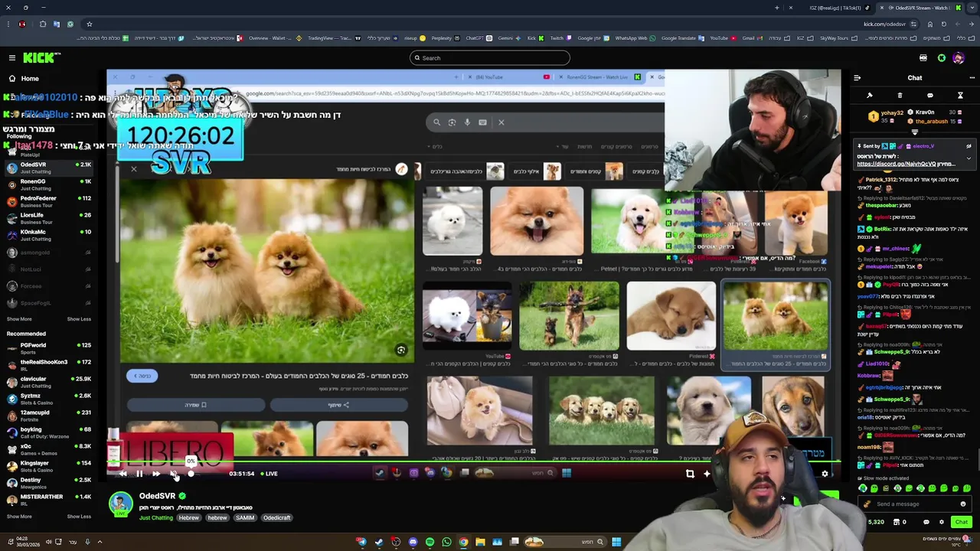This screenshot has height=551, width=980.
Task: Click the hourglass icon in chat header
Action: click(960, 96)
